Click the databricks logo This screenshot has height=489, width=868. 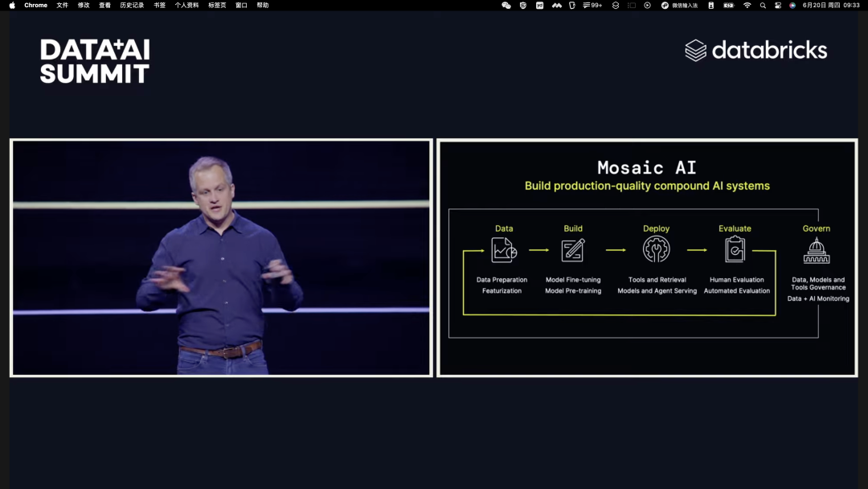755,51
